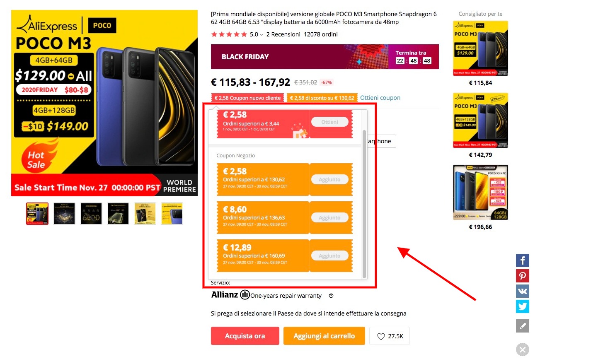Screen dimensions: 603x364
Task: Select the second product gallery thumbnail
Action: click(64, 214)
